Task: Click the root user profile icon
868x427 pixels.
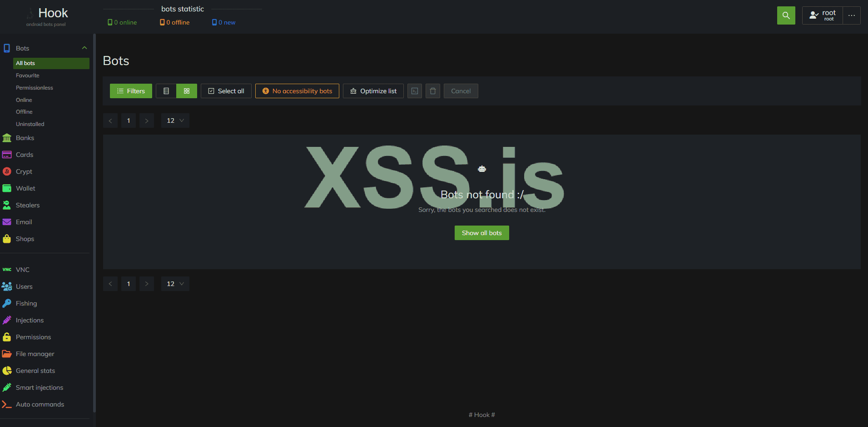Action: 814,15
